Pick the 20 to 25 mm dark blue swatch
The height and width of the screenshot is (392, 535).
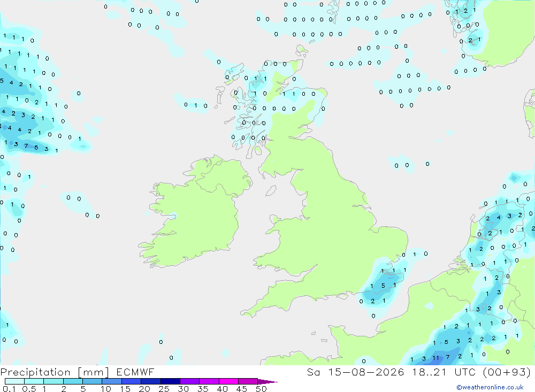point(151,381)
